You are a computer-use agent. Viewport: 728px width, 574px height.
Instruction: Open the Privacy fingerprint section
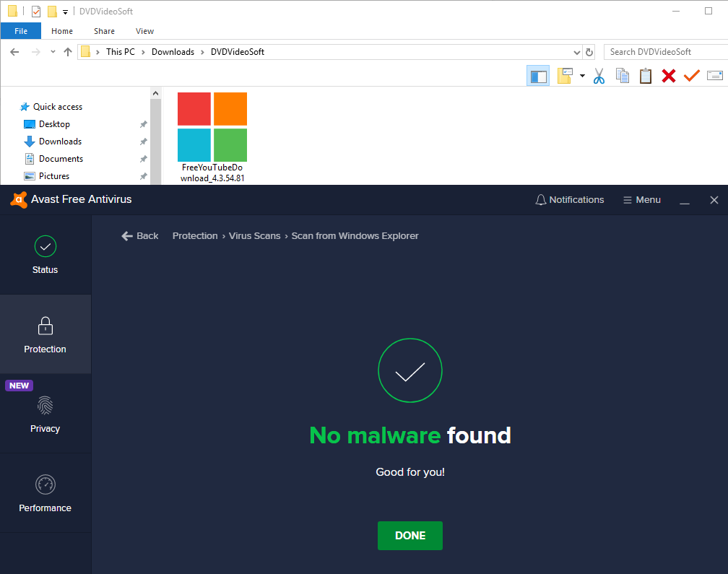(x=45, y=414)
